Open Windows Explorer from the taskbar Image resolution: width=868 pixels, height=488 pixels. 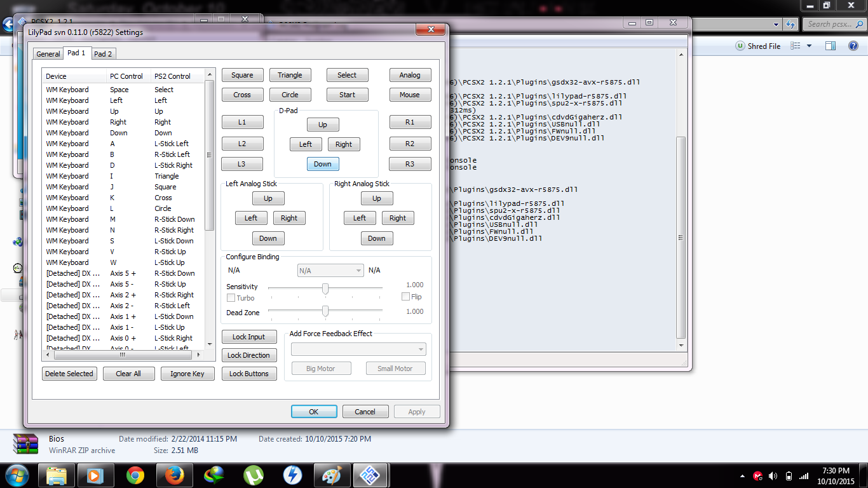point(56,475)
